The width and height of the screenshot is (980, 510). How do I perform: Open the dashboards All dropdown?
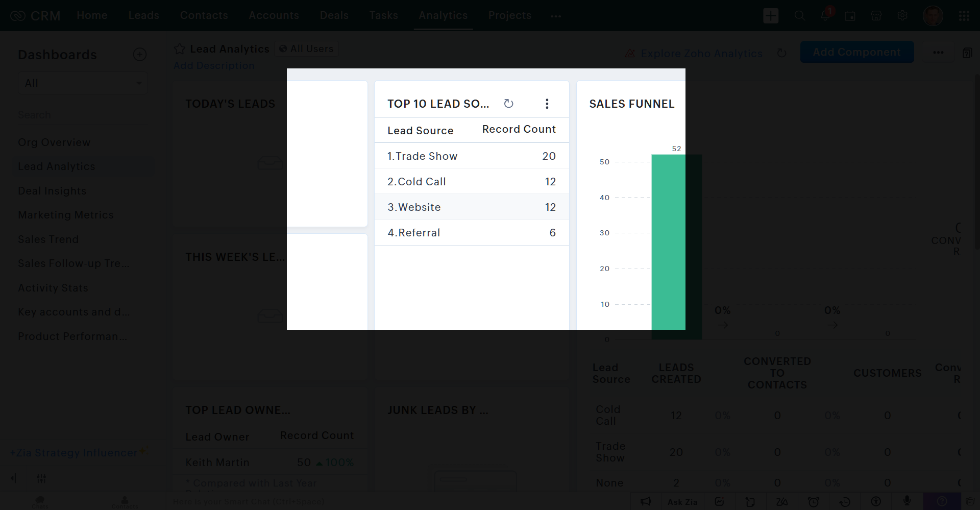[83, 83]
